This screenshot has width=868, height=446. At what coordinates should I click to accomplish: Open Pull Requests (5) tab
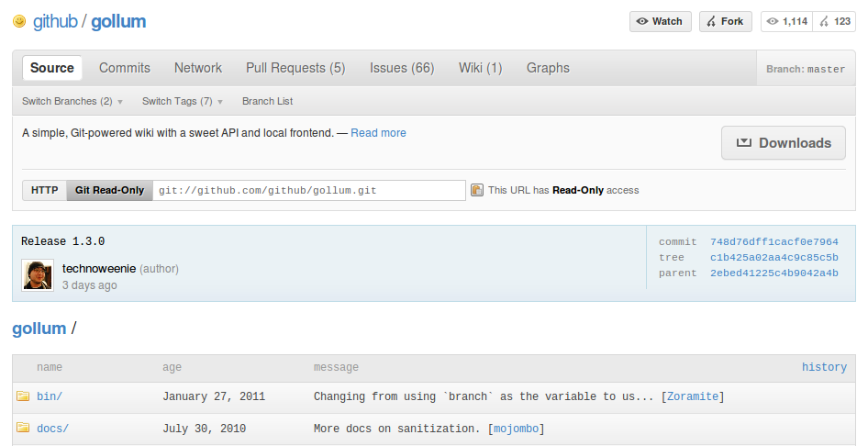(295, 68)
